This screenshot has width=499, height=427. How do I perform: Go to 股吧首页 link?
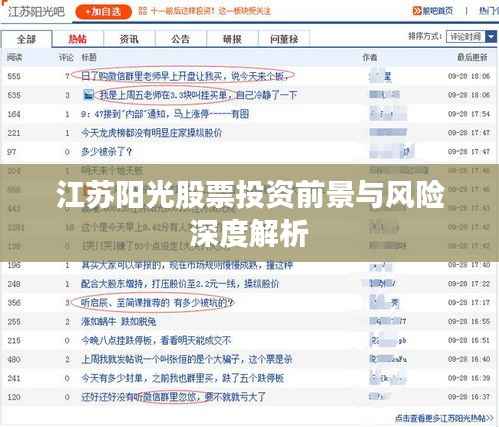click(x=438, y=11)
